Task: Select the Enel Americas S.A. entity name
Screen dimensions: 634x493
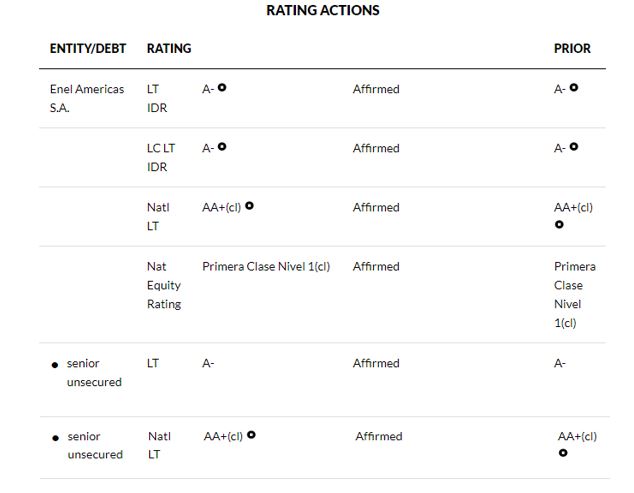Action: click(x=87, y=98)
